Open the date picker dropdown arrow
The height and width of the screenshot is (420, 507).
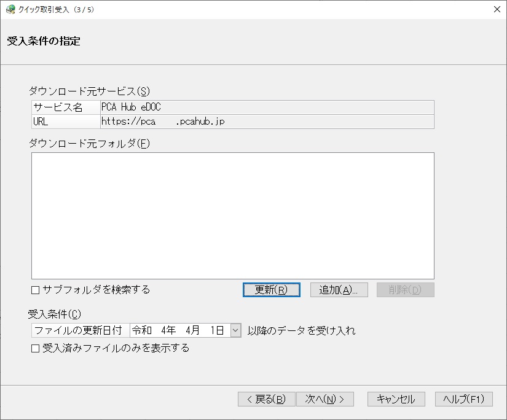[x=236, y=330]
